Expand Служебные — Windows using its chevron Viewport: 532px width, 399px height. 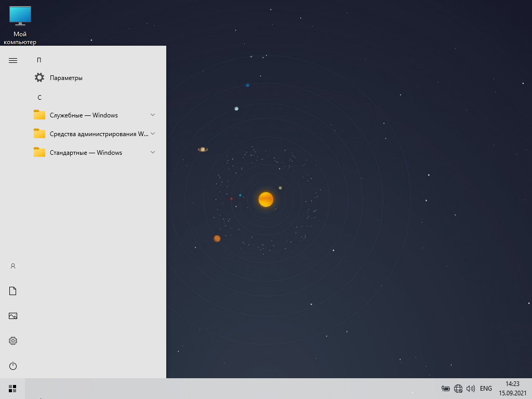153,115
